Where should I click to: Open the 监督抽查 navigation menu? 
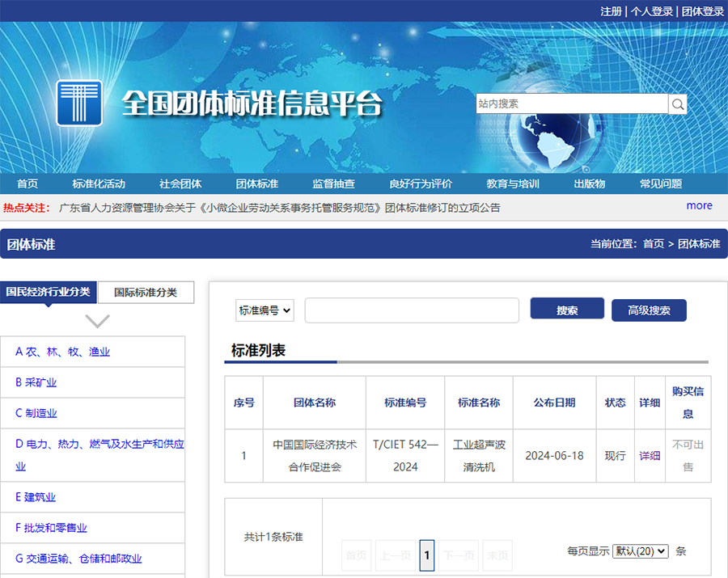coord(333,184)
